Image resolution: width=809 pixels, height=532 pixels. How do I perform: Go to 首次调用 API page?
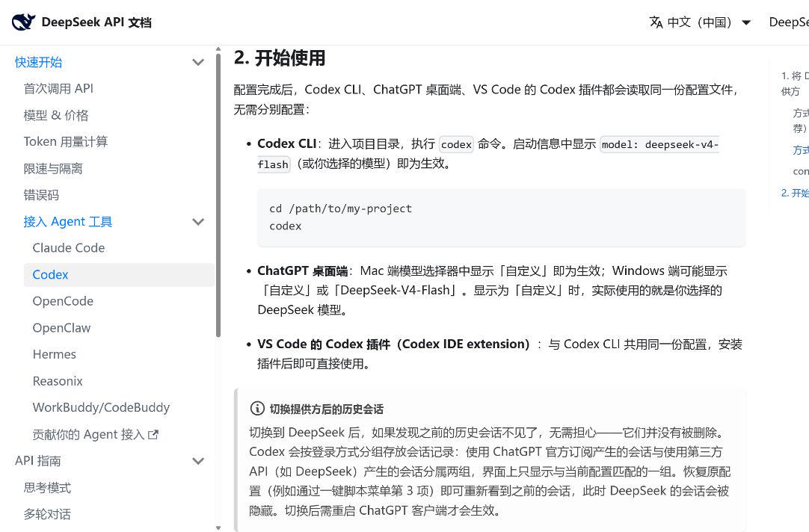(x=58, y=89)
